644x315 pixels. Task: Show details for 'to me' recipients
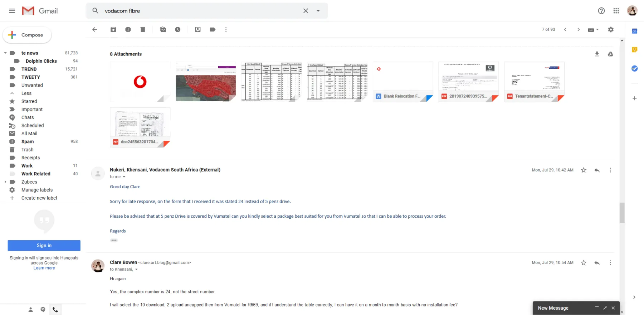pyautogui.click(x=124, y=177)
